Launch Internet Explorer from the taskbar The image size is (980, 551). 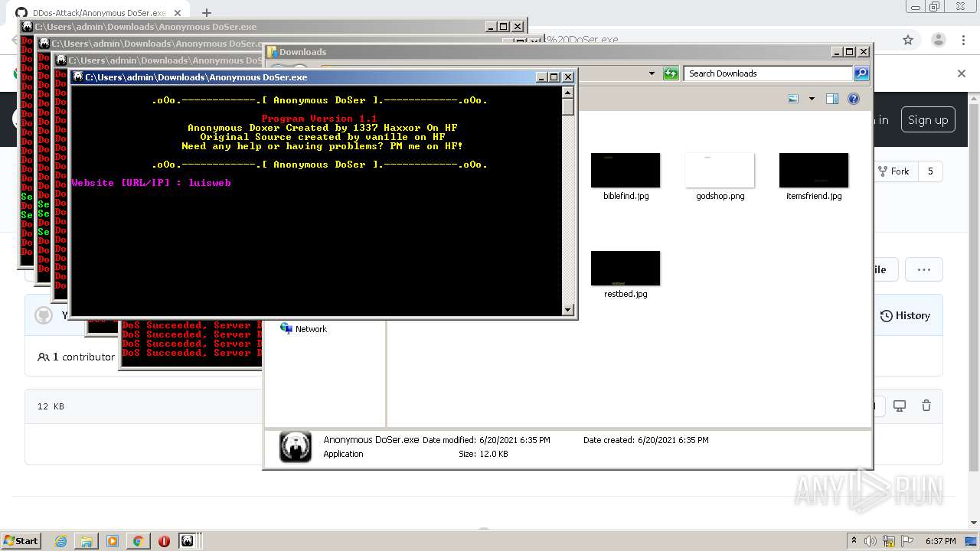(61, 541)
